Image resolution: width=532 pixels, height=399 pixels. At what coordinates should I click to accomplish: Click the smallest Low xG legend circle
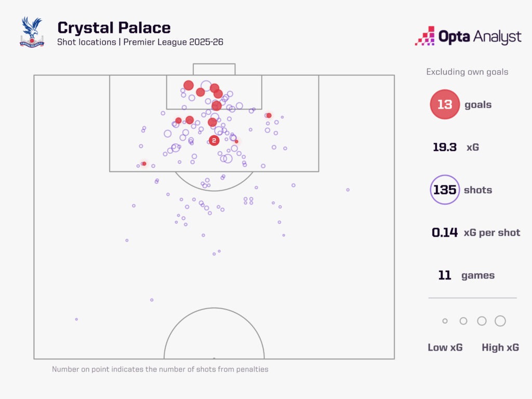(445, 321)
